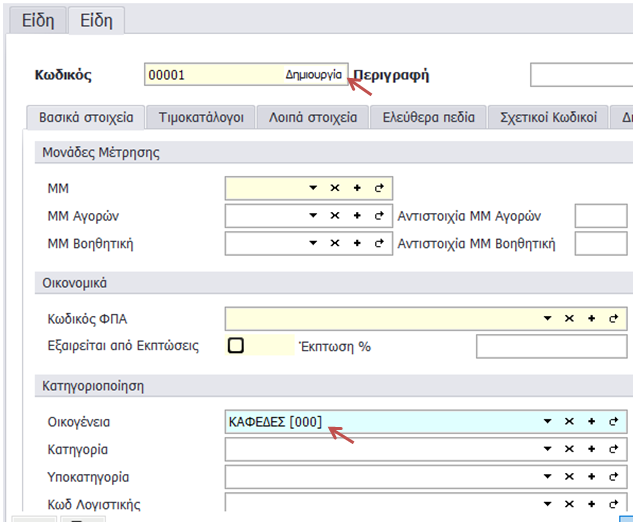Clear the ΜΜ field with its X icon
The image size is (637, 526).
click(335, 188)
